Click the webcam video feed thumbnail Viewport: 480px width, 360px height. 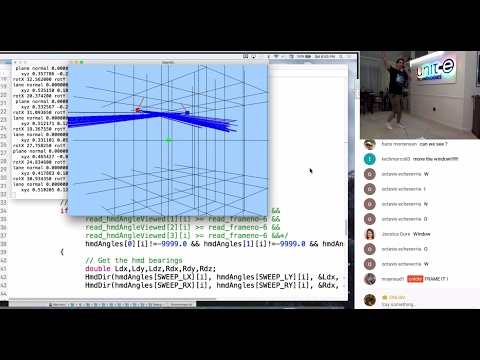coord(420,95)
